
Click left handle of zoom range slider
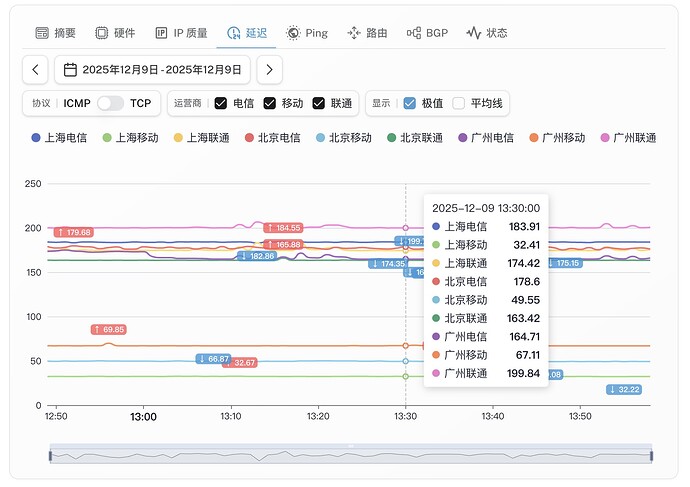51,456
